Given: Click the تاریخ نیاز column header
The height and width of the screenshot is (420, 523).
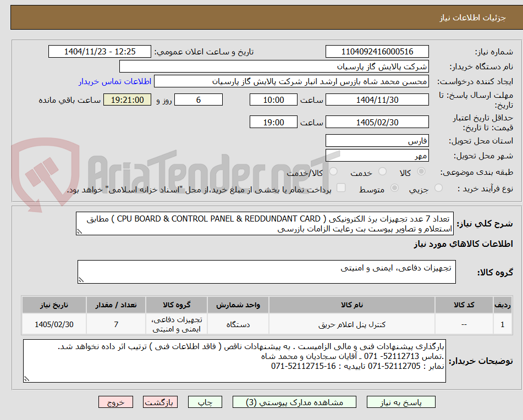Looking at the screenshot, I should (x=54, y=305).
